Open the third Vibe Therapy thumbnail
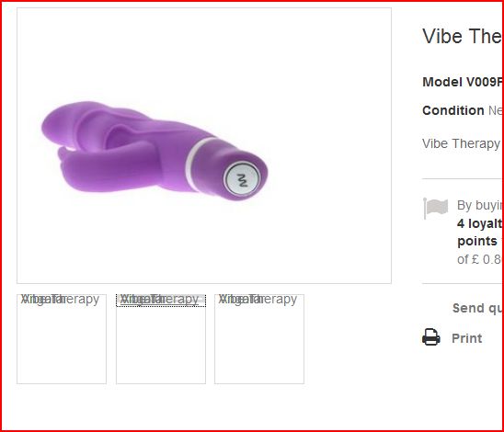This screenshot has width=504, height=432. point(259,339)
